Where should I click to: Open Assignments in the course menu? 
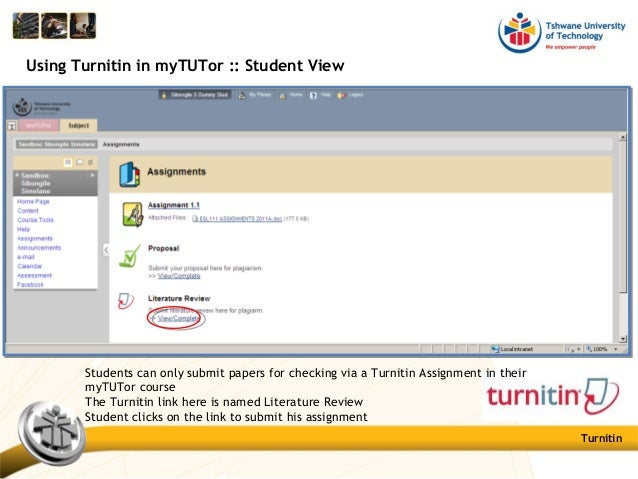tap(35, 238)
